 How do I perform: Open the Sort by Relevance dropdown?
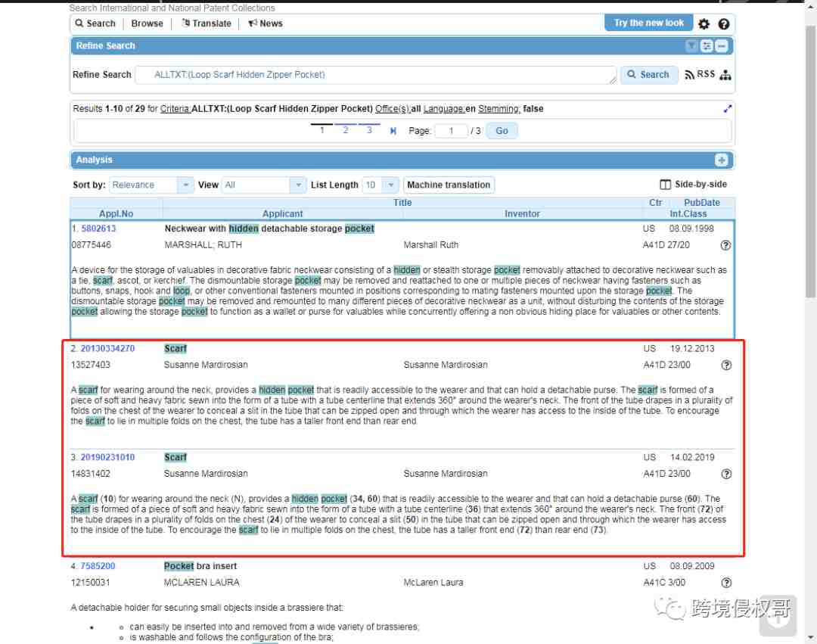[x=151, y=185]
